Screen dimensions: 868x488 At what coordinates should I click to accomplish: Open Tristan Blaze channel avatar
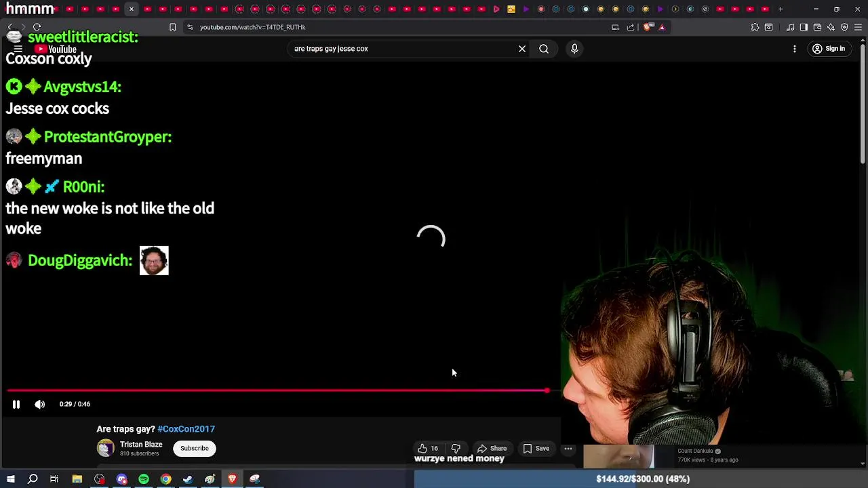106,448
